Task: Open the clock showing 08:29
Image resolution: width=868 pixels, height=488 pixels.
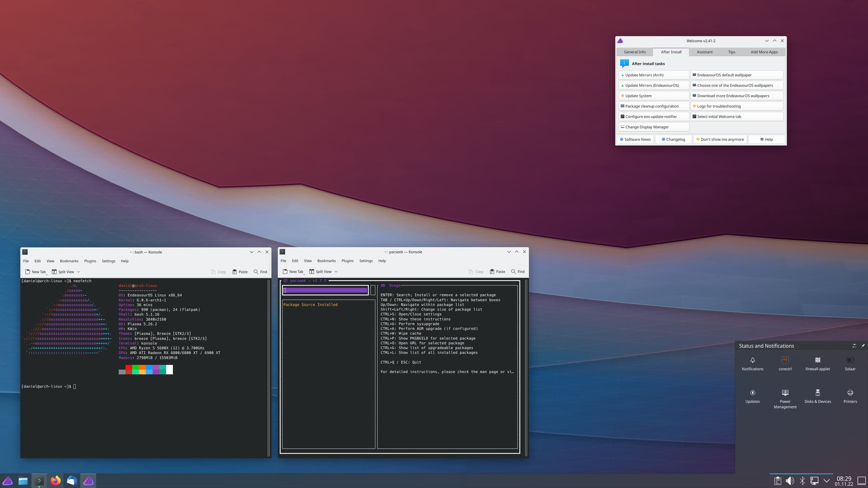Action: (844, 481)
